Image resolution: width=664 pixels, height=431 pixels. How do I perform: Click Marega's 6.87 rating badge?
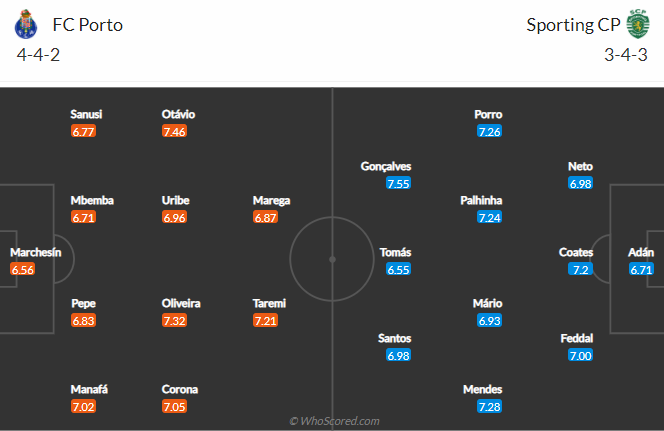coord(267,217)
